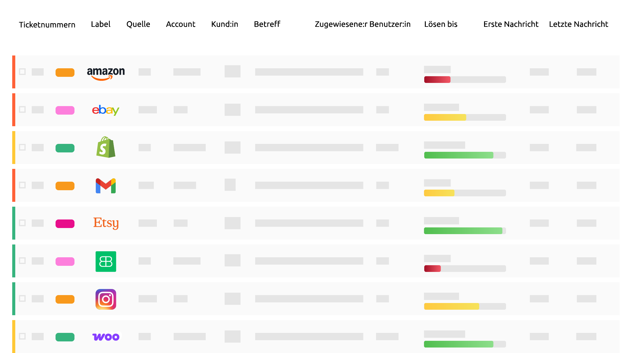Check the Gmail ticket checkbox

point(22,185)
